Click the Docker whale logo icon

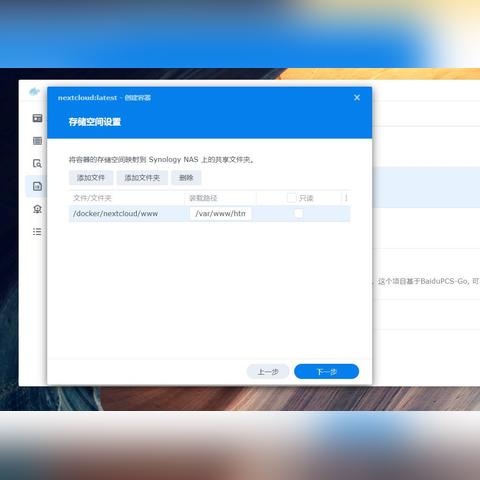[34, 91]
